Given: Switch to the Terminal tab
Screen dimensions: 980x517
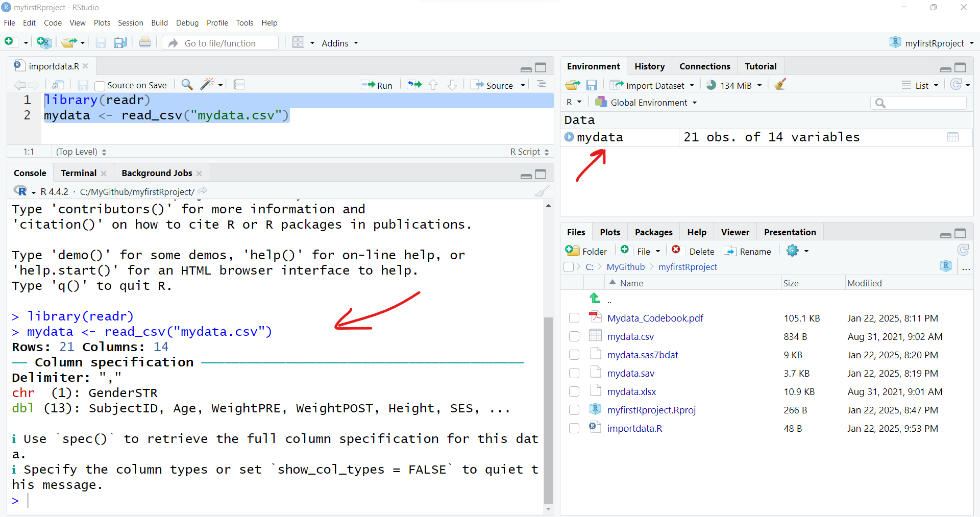Looking at the screenshot, I should 79,173.
